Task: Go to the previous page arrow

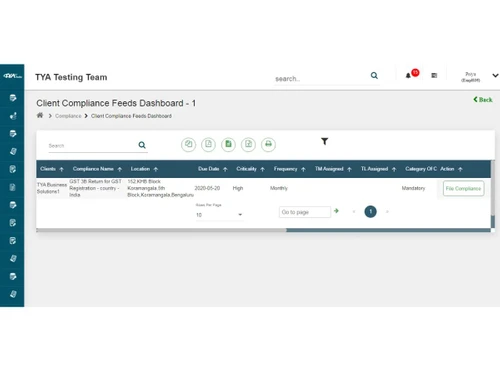Action: (x=354, y=211)
